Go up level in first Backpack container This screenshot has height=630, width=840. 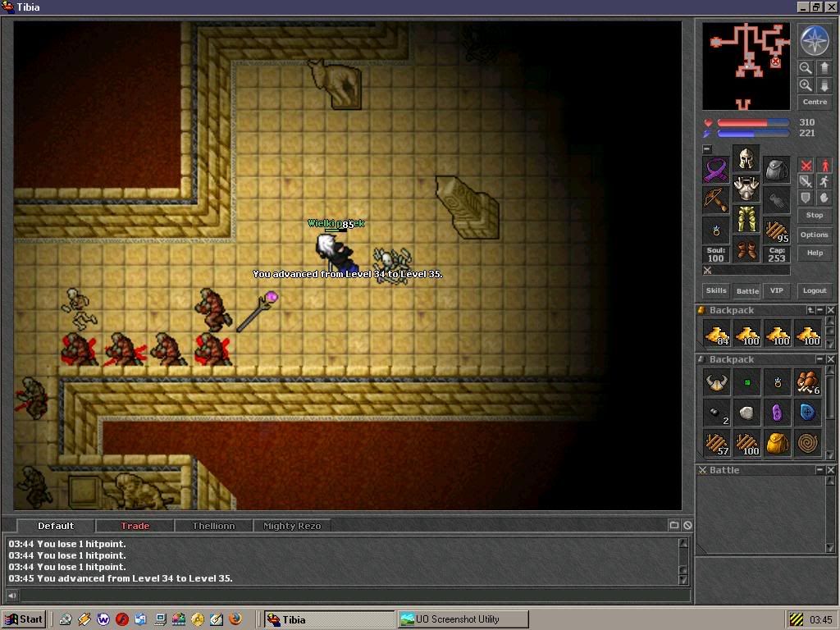pyautogui.click(x=810, y=310)
